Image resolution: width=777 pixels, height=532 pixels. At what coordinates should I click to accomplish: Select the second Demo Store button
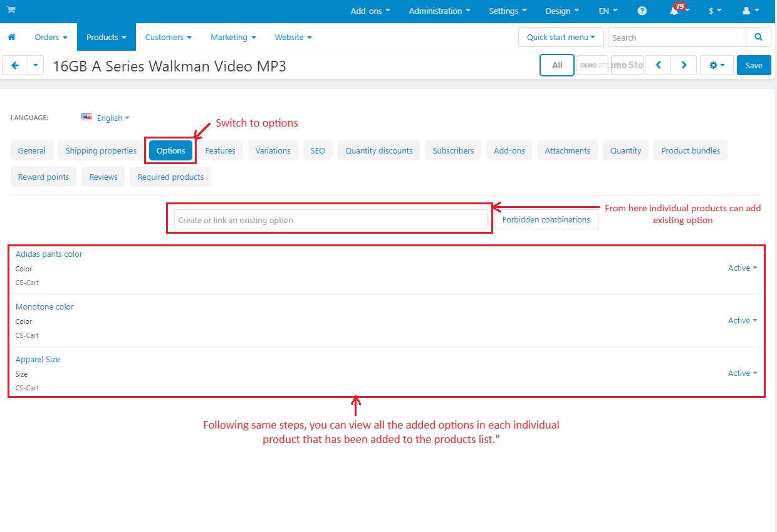tap(627, 65)
